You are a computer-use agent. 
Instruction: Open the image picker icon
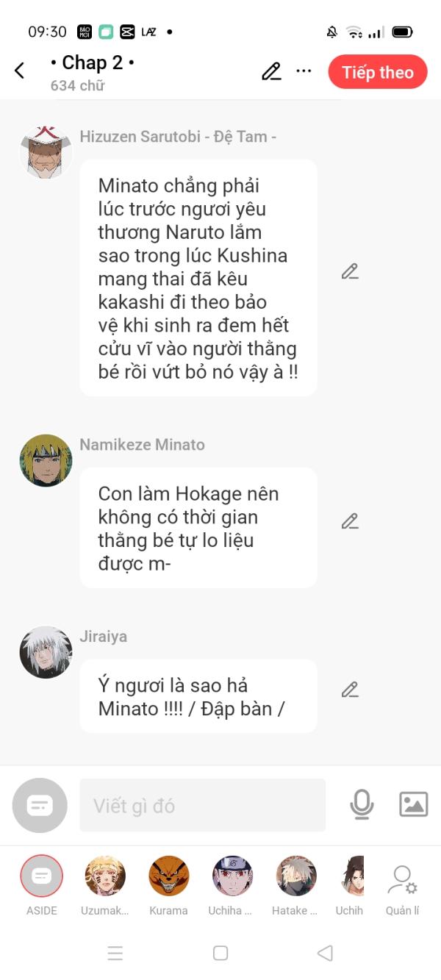pos(413,804)
